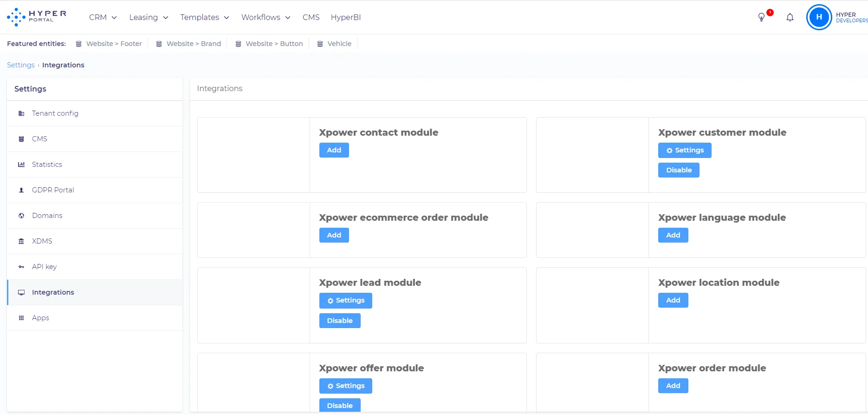
Task: Add the Xpower location module
Action: pos(673,300)
